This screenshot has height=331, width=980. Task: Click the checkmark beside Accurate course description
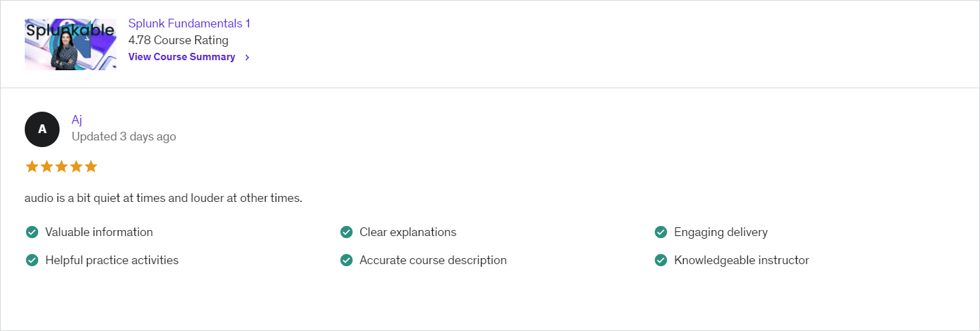tap(346, 260)
